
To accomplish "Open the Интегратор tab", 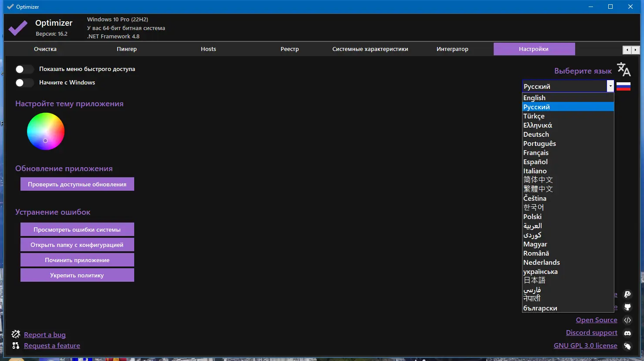I will pyautogui.click(x=452, y=49).
